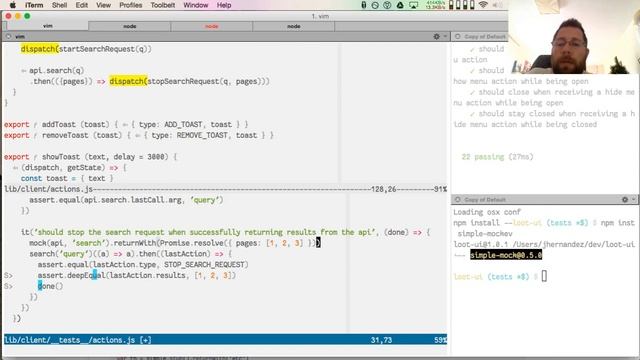The width and height of the screenshot is (640, 360).
Task: Click the vim pane gear settings icon
Action: tap(436, 36)
